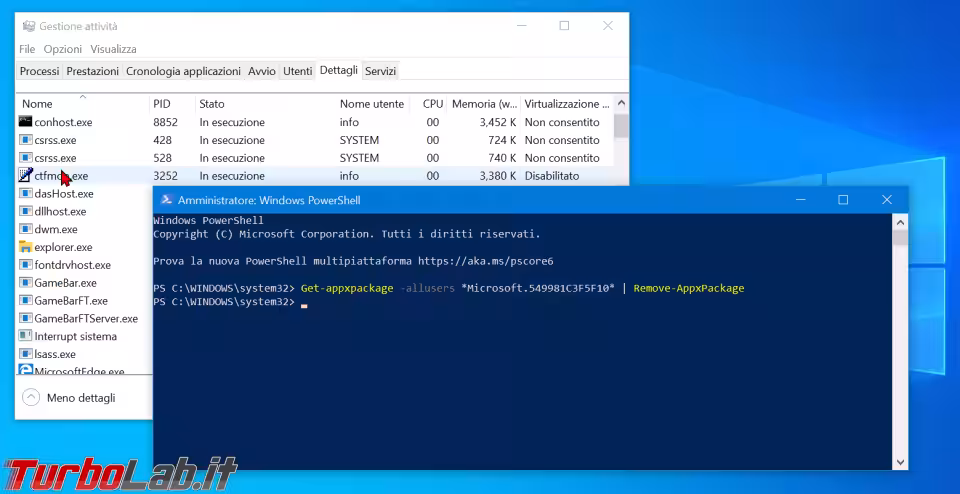Open the Visualizza menu
This screenshot has width=960, height=494.
(113, 49)
